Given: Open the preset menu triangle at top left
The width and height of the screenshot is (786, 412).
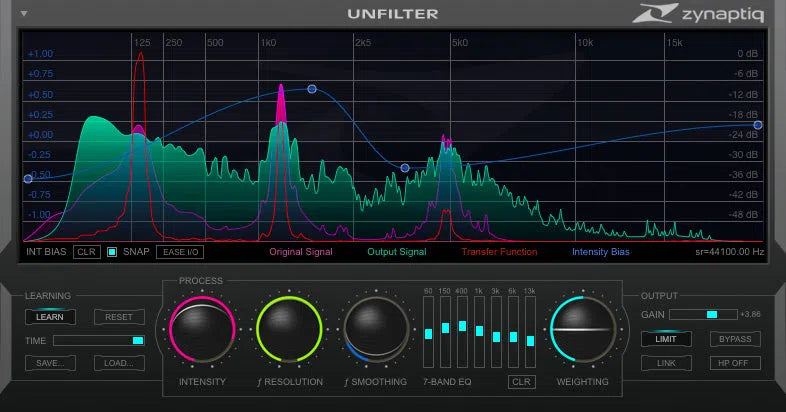Looking at the screenshot, I should (x=24, y=14).
